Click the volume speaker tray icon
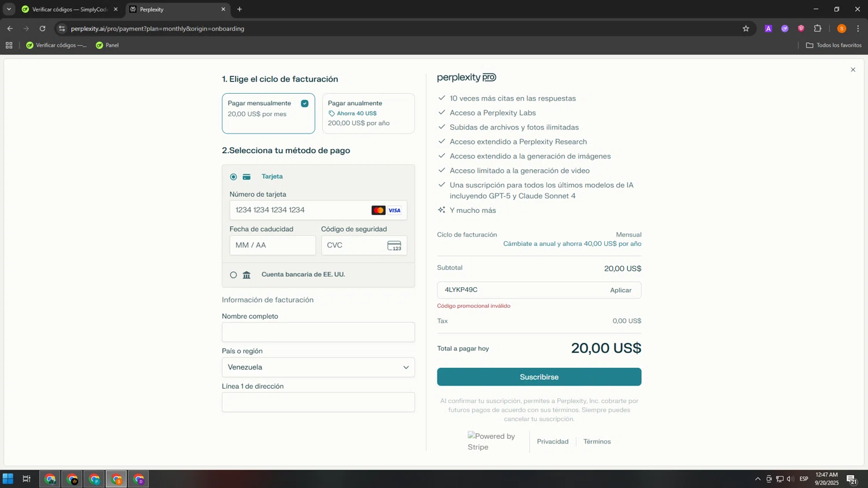Screen dimensions: 868x488 coord(790,479)
